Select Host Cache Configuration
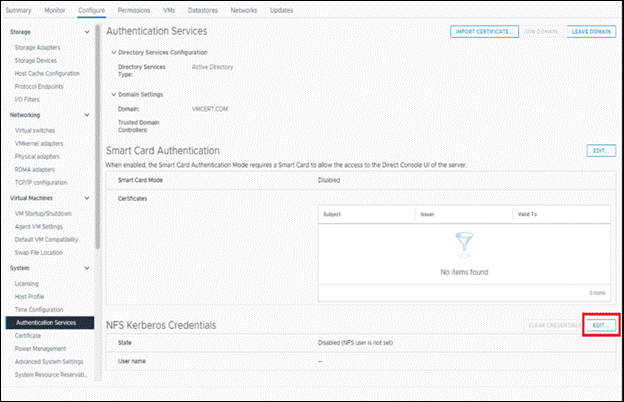 pos(47,74)
